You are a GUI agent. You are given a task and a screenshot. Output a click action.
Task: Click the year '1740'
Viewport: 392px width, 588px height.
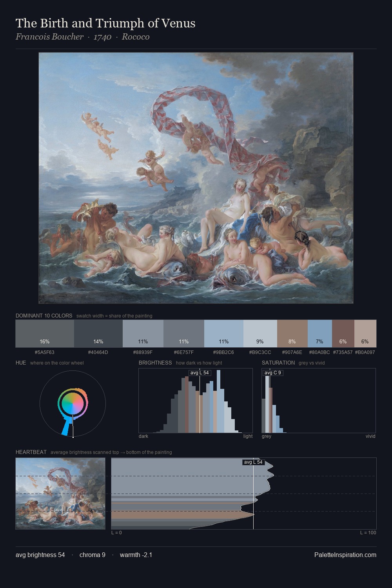click(x=103, y=37)
